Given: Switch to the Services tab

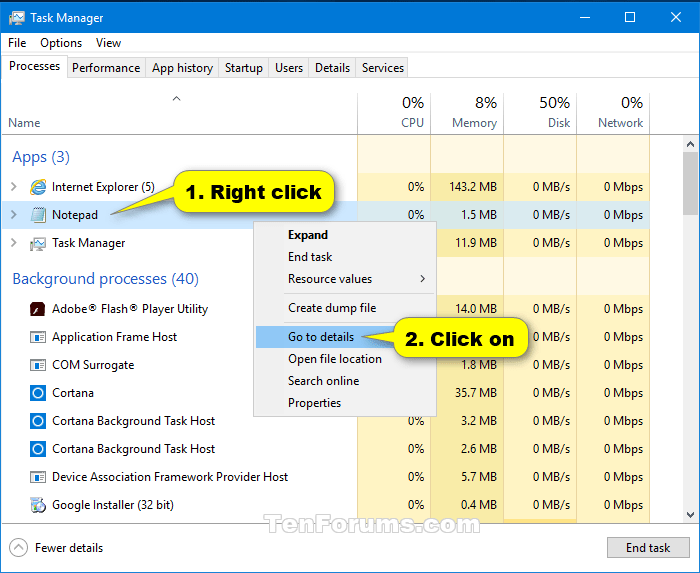Looking at the screenshot, I should tap(383, 68).
